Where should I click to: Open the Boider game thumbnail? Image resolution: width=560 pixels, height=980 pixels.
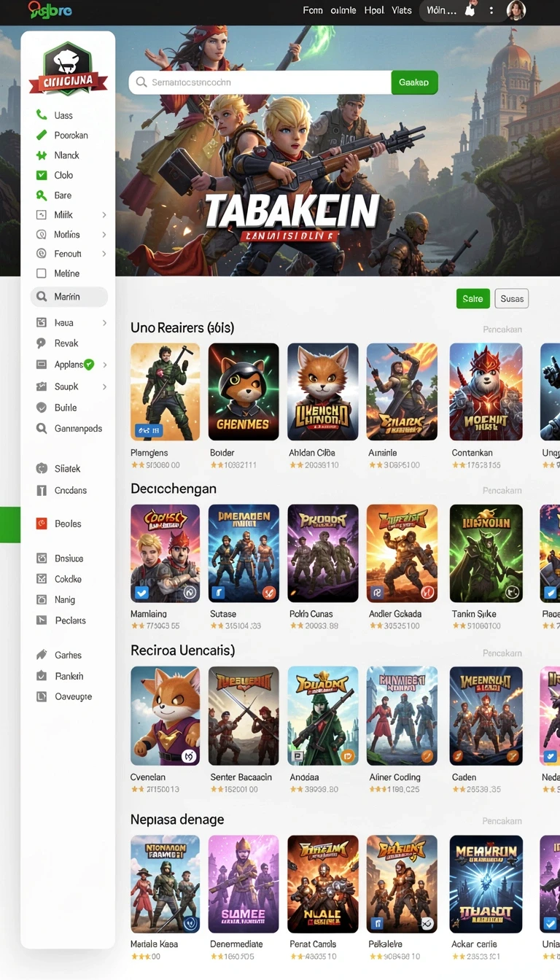click(244, 392)
